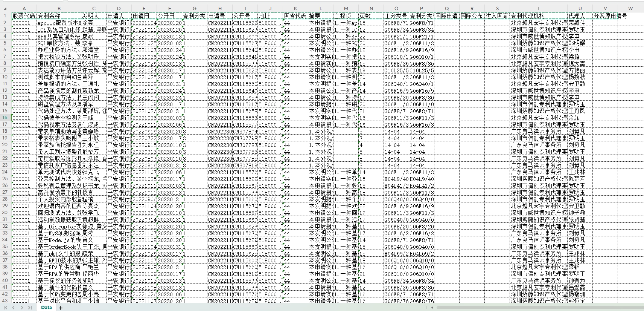Select the cell starting with 基于Disruptor

point(59,226)
